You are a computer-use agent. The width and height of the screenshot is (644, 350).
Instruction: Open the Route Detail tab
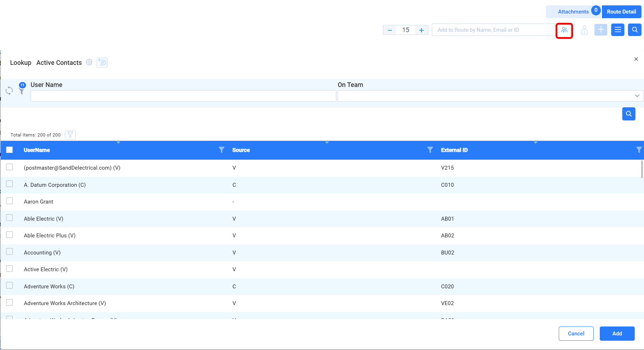point(622,12)
